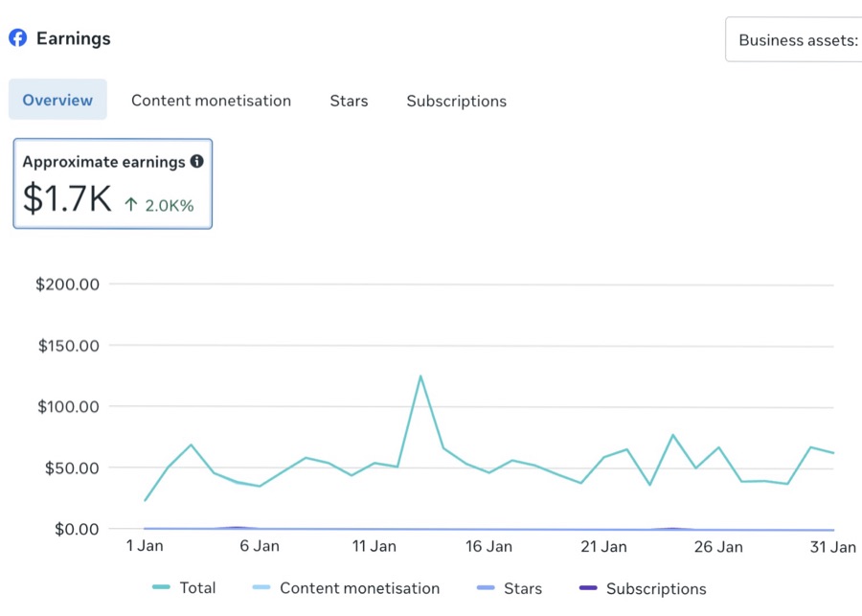This screenshot has height=616, width=862.
Task: Toggle the Total series in legend
Action: [x=184, y=588]
